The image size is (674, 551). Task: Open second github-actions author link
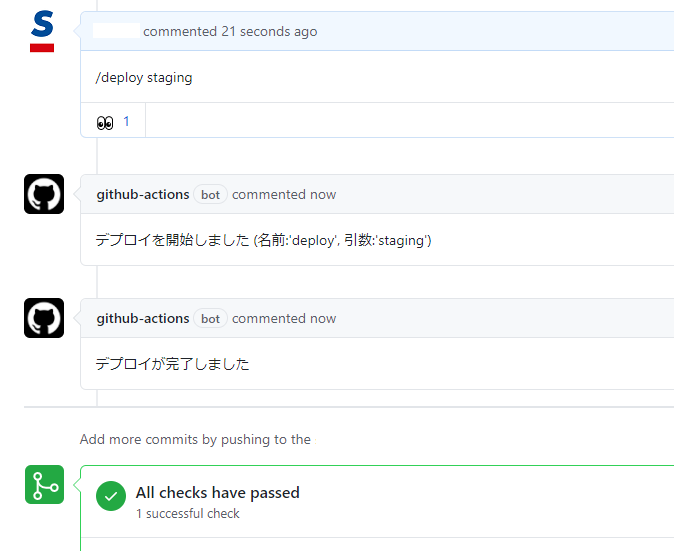click(143, 318)
